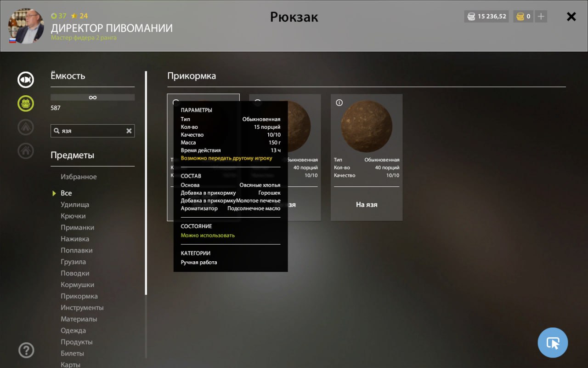Click the gold coins balance icon
Screen dimensions: 588x368
pos(520,17)
